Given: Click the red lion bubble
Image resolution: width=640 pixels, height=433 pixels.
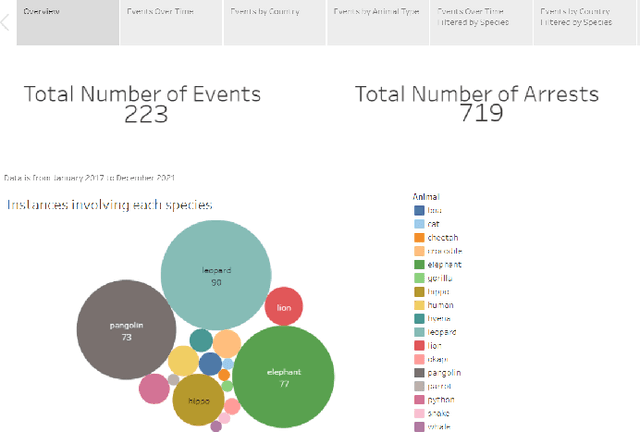Looking at the screenshot, I should [x=284, y=307].
